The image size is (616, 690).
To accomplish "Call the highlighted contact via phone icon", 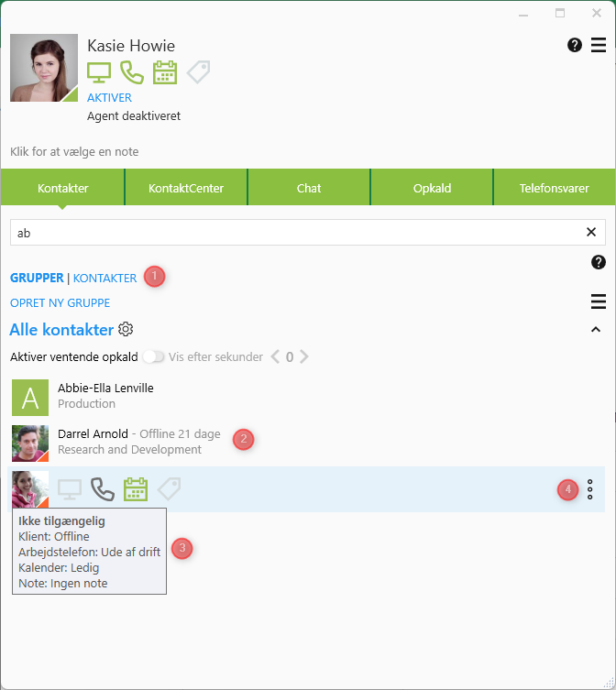I will pos(103,489).
